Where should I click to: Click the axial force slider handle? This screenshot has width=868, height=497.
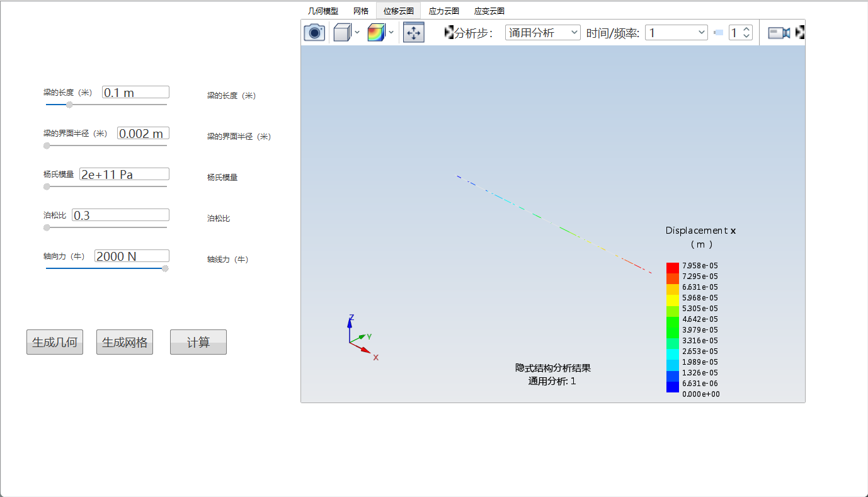[165, 268]
